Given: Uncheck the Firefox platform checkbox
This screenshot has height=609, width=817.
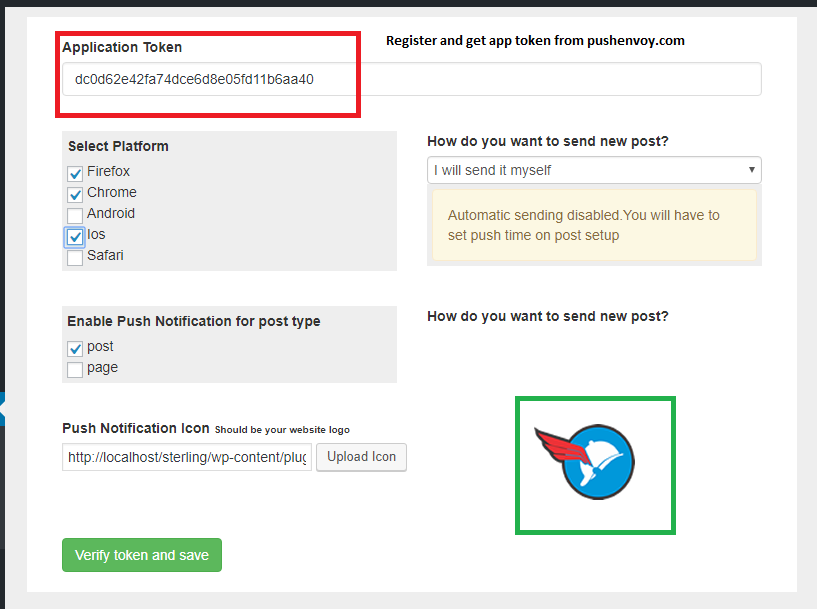Looking at the screenshot, I should 75,173.
